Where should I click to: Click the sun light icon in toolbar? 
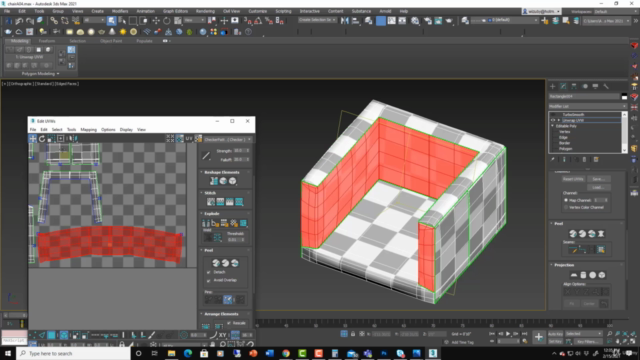tap(123, 32)
